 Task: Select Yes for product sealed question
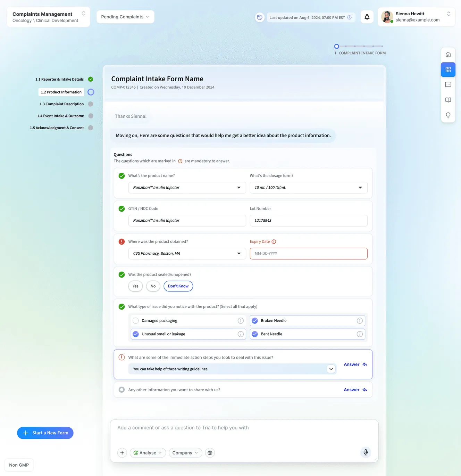point(135,286)
